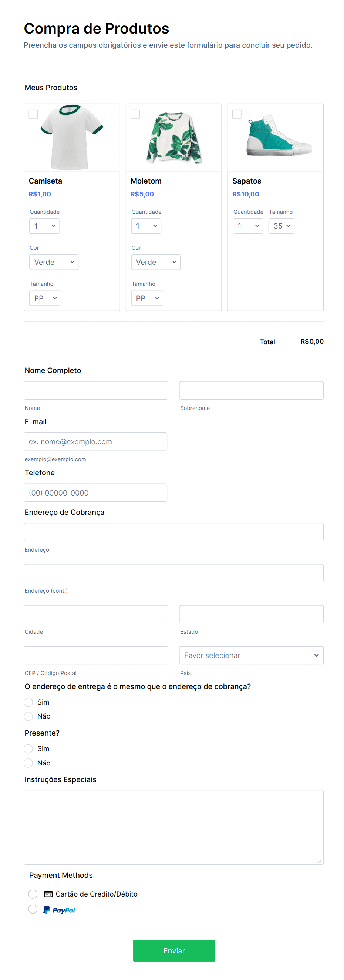This screenshot has width=344, height=980.
Task: Select the Moletom product checkbox
Action: (x=135, y=114)
